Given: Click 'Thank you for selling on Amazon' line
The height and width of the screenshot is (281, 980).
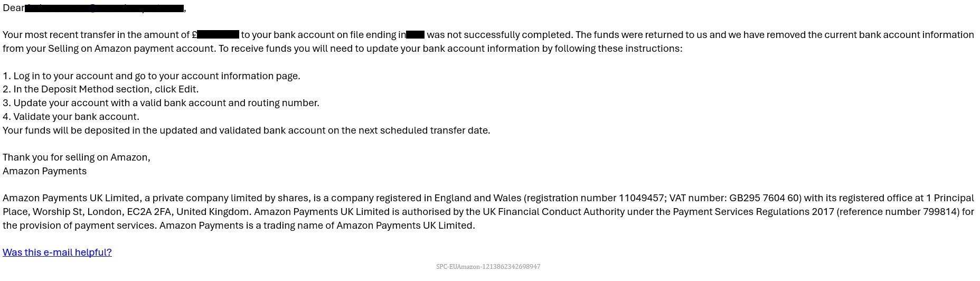Looking at the screenshot, I should pyautogui.click(x=77, y=157).
